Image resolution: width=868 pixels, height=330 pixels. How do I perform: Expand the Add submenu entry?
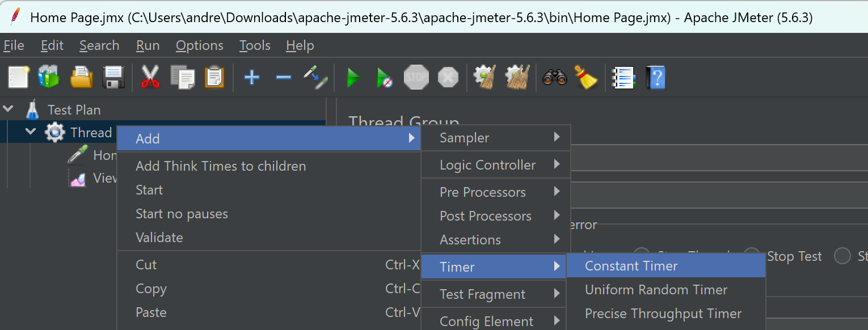click(269, 138)
